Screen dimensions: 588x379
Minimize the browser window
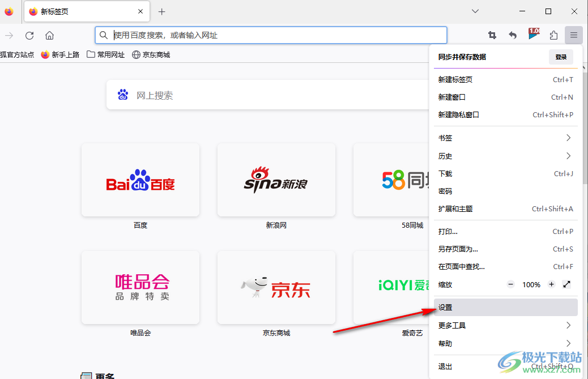point(522,11)
